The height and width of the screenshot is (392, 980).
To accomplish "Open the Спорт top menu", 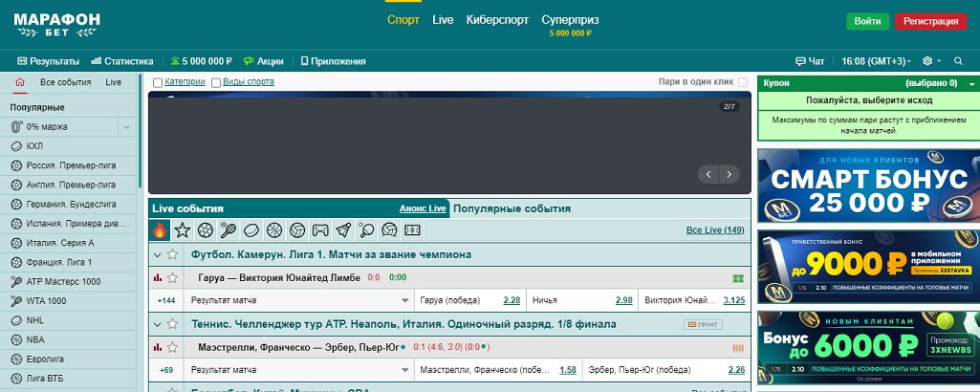I will (403, 20).
